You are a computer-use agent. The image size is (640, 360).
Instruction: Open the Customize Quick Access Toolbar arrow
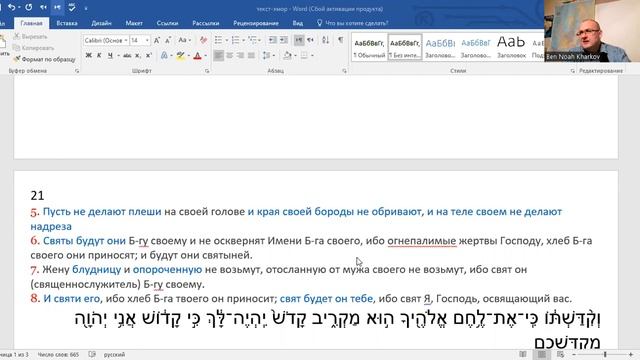click(x=86, y=8)
